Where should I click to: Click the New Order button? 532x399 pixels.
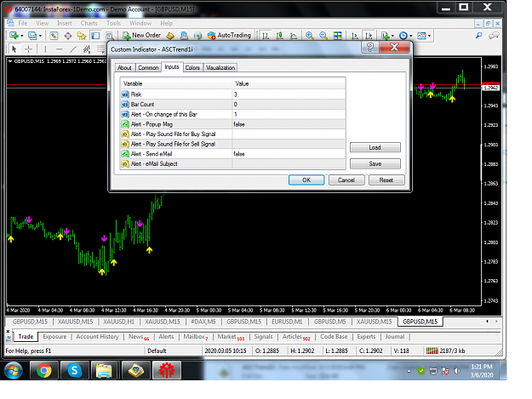141,35
